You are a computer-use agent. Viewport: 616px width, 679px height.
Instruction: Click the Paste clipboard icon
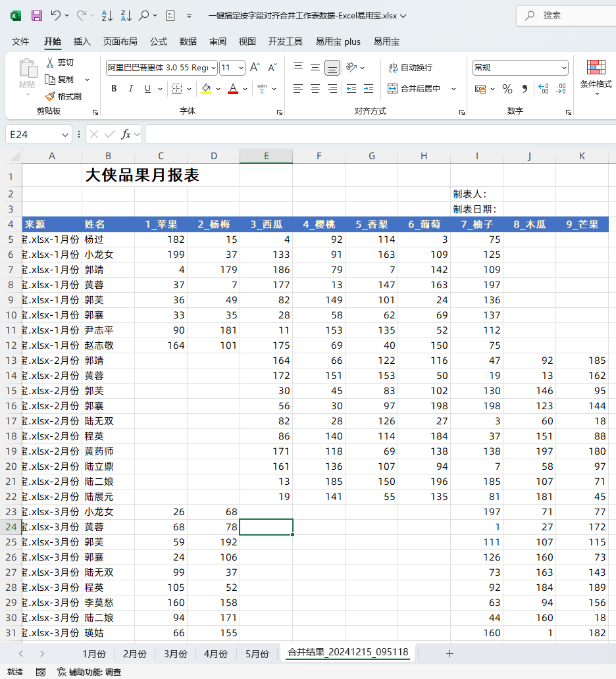(28, 68)
